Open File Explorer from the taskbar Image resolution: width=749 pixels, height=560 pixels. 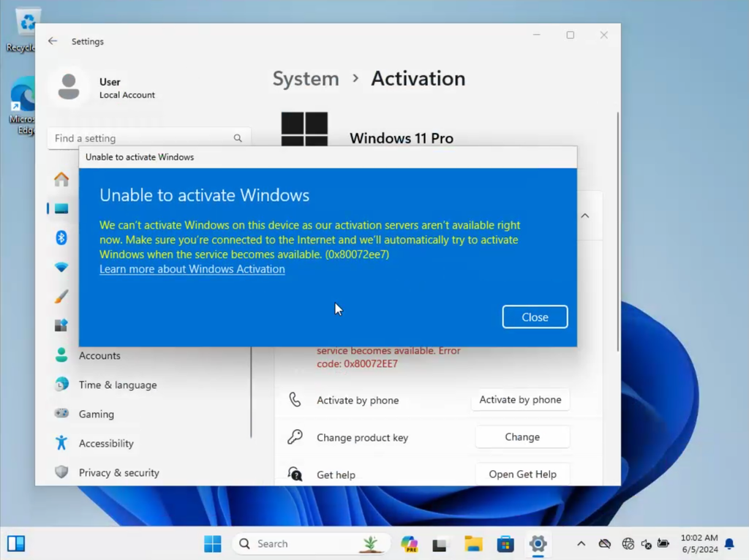[473, 544]
